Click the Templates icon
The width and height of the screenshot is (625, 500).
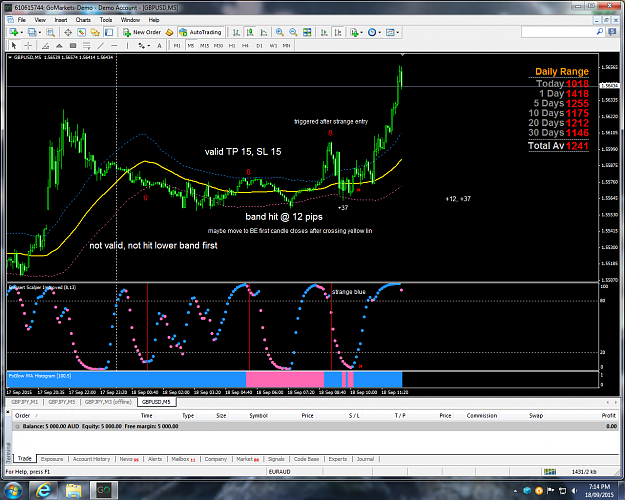point(390,32)
